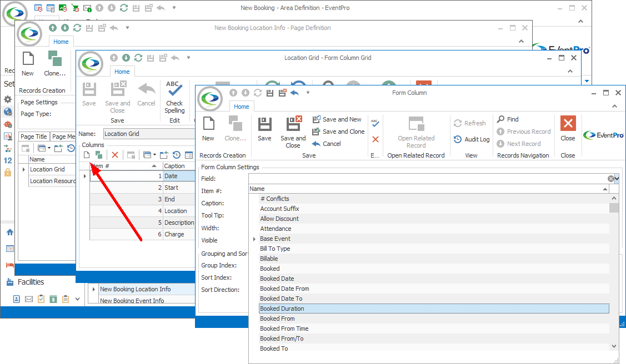Select 'Booked From/To' in the field list
Image resolution: width=626 pixels, height=364 pixels.
coord(434,338)
